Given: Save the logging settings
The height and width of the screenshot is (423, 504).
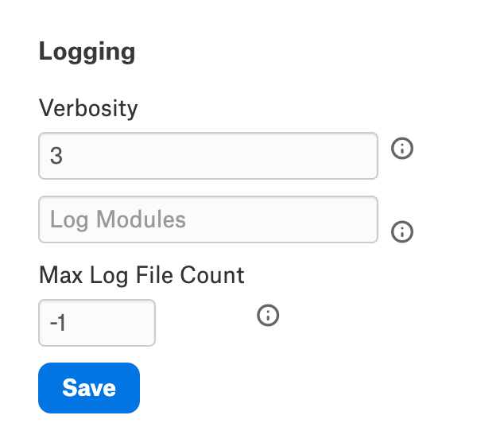Looking at the screenshot, I should pos(89,388).
